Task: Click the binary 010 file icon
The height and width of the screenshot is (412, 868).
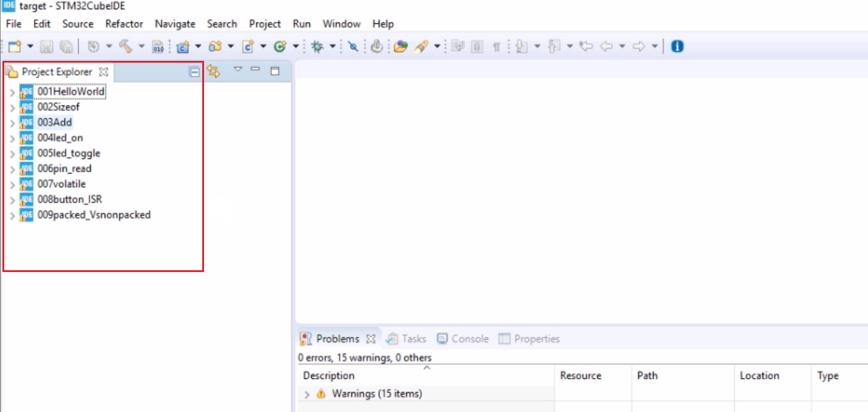Action: coord(158,46)
